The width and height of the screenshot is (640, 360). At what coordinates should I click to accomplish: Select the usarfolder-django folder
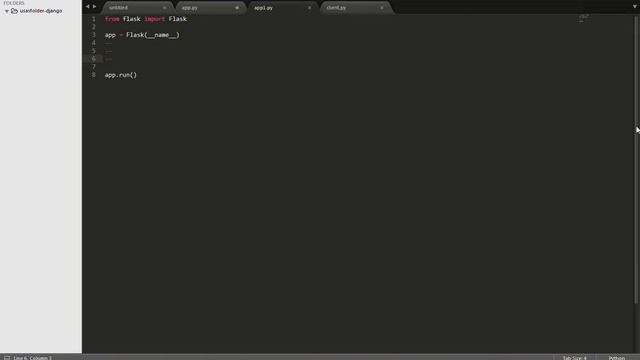(x=41, y=11)
